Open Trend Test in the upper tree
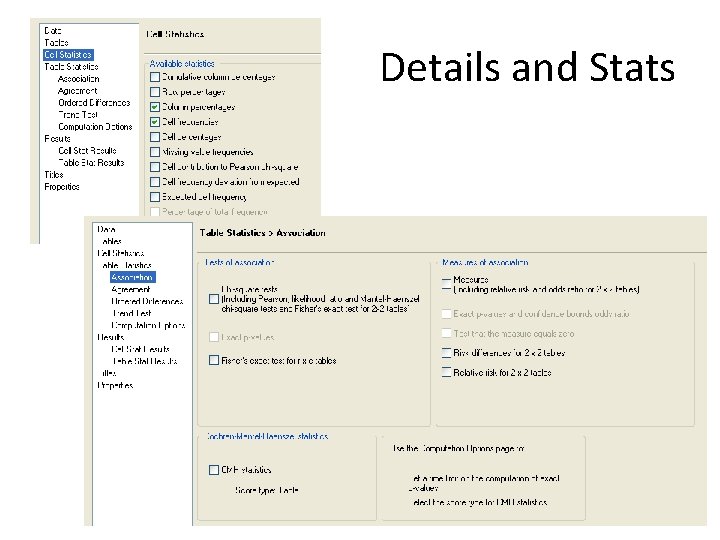The image size is (720, 540). point(78,114)
